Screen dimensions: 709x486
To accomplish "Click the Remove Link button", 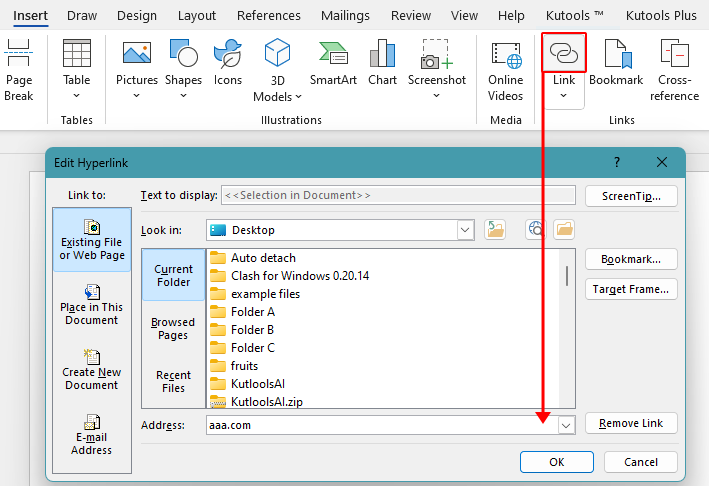I will pos(631,423).
